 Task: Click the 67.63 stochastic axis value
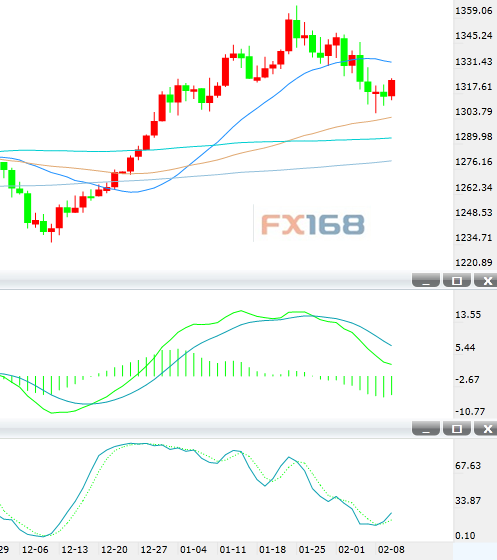[x=468, y=466]
